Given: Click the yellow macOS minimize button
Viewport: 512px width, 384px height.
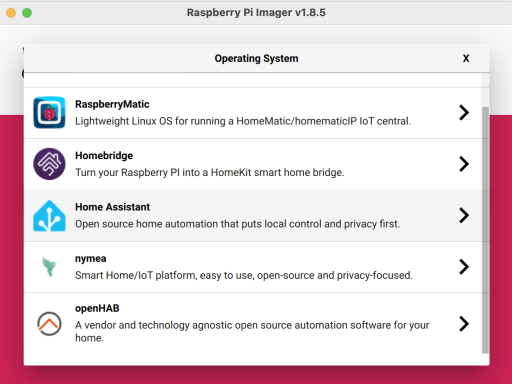Looking at the screenshot, I should (11, 13).
